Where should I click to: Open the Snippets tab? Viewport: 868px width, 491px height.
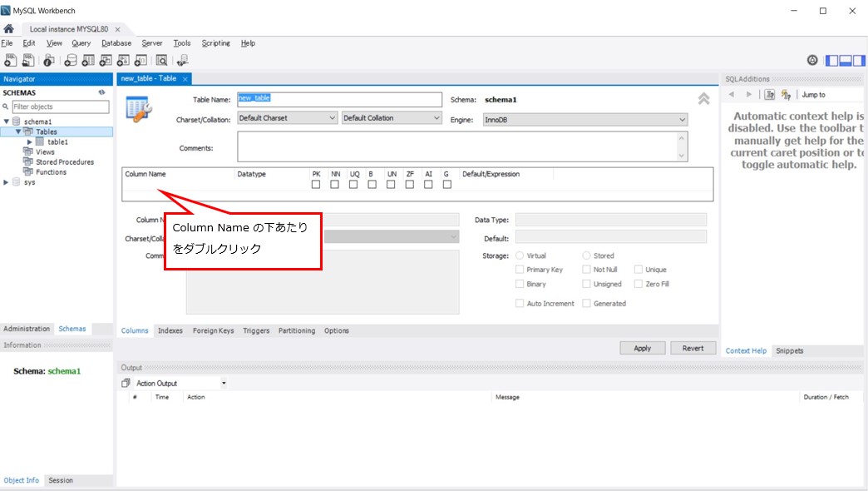pos(789,351)
